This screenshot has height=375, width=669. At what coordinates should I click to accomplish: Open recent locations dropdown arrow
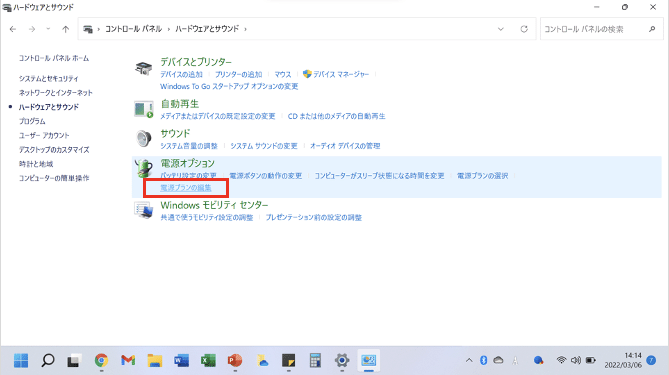(x=48, y=29)
